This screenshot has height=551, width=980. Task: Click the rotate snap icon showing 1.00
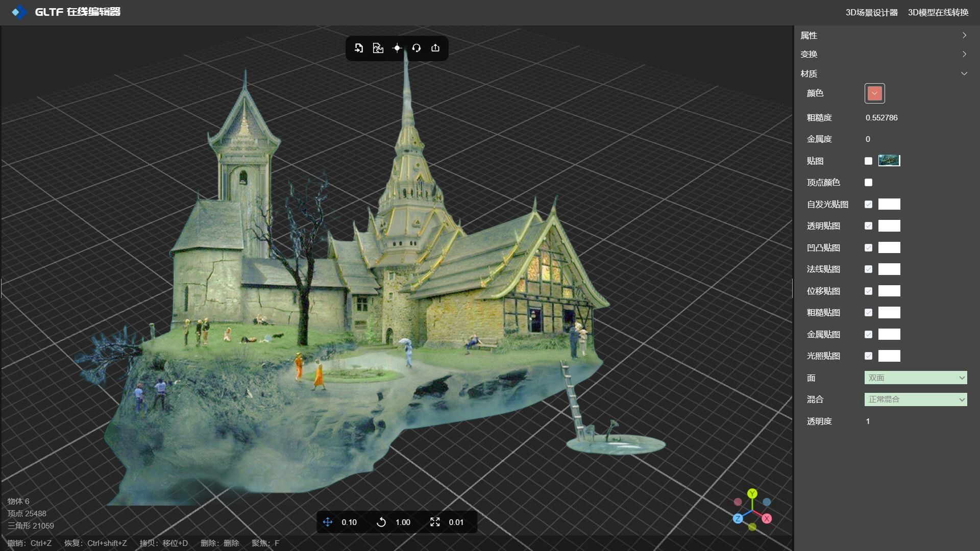point(381,522)
